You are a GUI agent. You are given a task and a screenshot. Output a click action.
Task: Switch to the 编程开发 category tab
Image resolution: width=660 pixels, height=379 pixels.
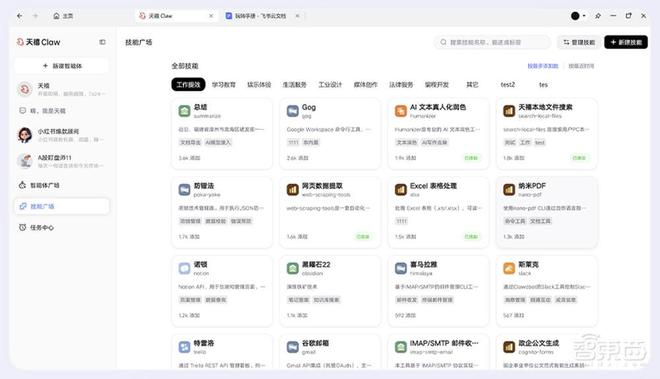(x=436, y=85)
